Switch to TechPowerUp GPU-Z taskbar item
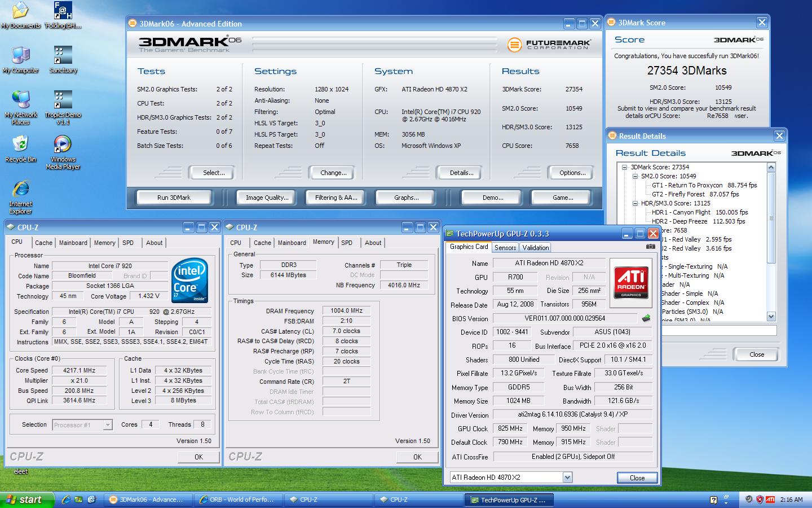 [509, 500]
